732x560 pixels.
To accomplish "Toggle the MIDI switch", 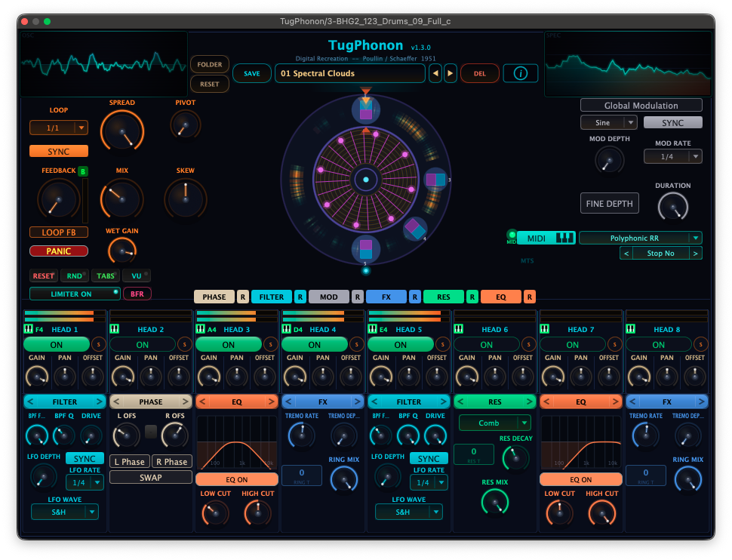I will coord(546,238).
